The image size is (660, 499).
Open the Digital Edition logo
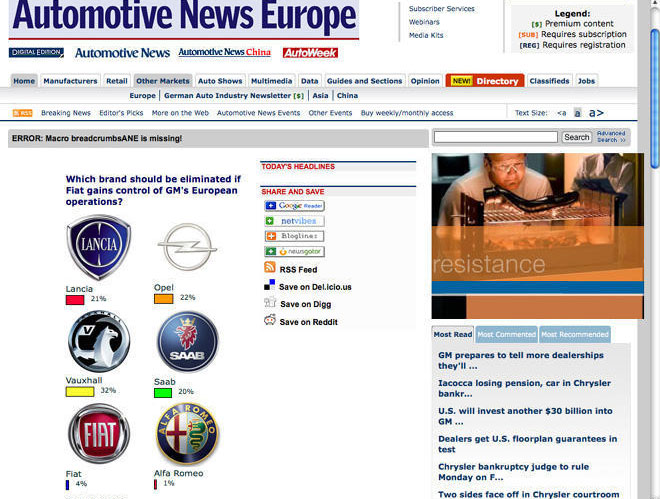click(36, 53)
